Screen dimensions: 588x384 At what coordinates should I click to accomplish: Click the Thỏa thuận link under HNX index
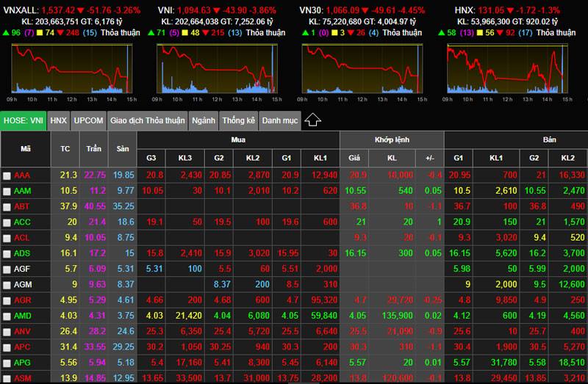[556, 32]
